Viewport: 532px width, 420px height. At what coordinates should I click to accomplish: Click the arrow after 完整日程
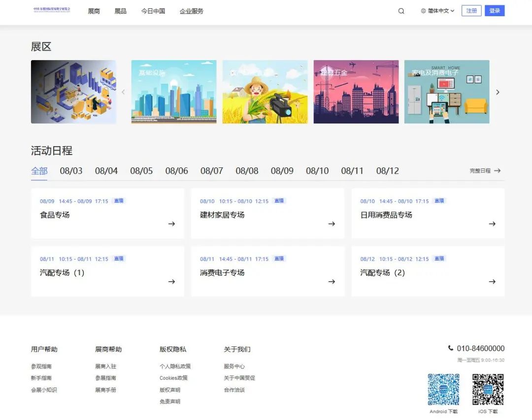497,171
